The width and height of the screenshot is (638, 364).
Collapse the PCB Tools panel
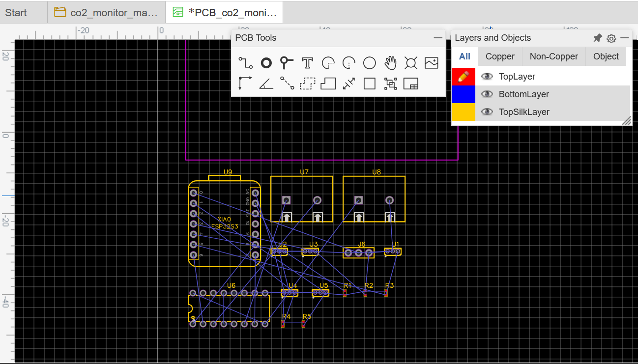438,38
